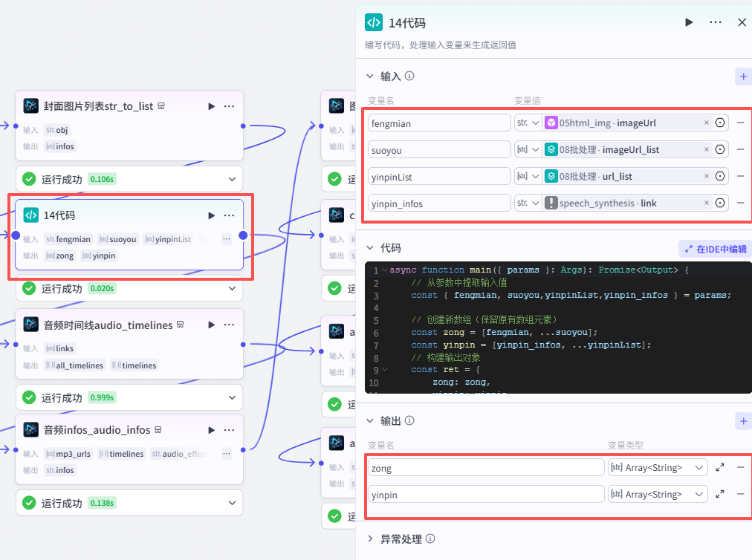Add a new input variable
Screen dimensions: 752x560
(x=743, y=76)
